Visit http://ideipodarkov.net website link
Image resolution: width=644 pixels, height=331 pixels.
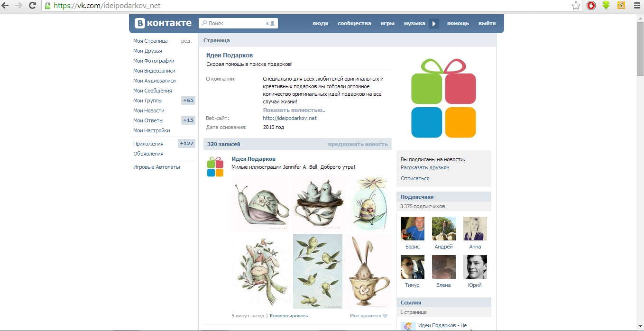[x=289, y=118]
